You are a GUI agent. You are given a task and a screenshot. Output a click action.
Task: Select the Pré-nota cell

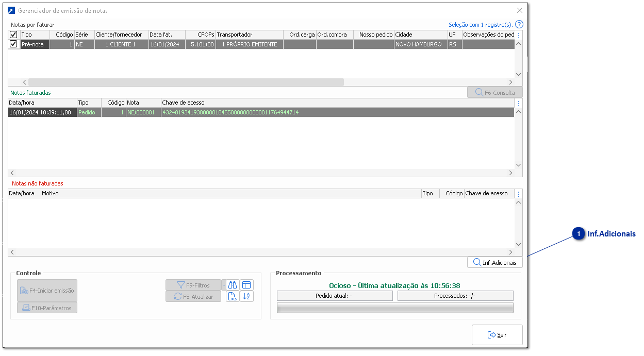(35, 44)
